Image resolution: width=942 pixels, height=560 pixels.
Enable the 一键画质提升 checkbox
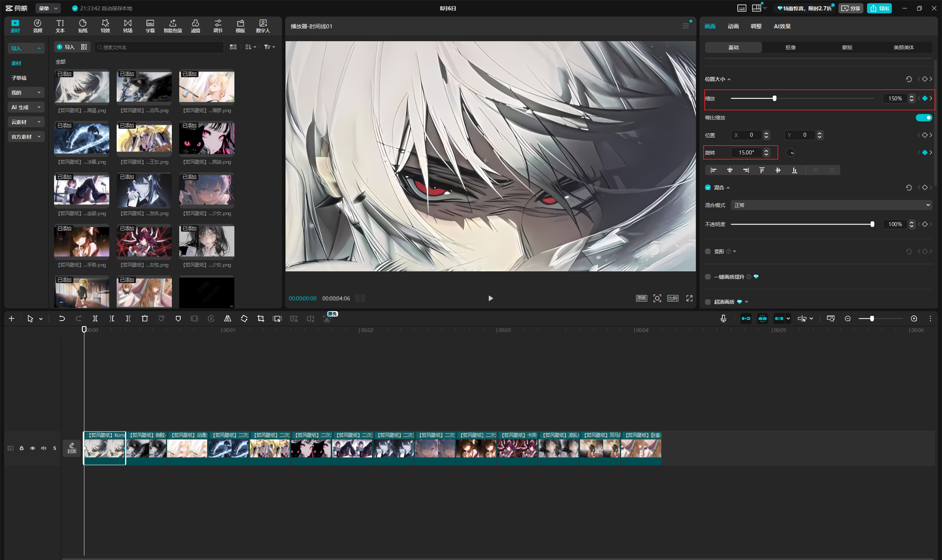(x=708, y=277)
